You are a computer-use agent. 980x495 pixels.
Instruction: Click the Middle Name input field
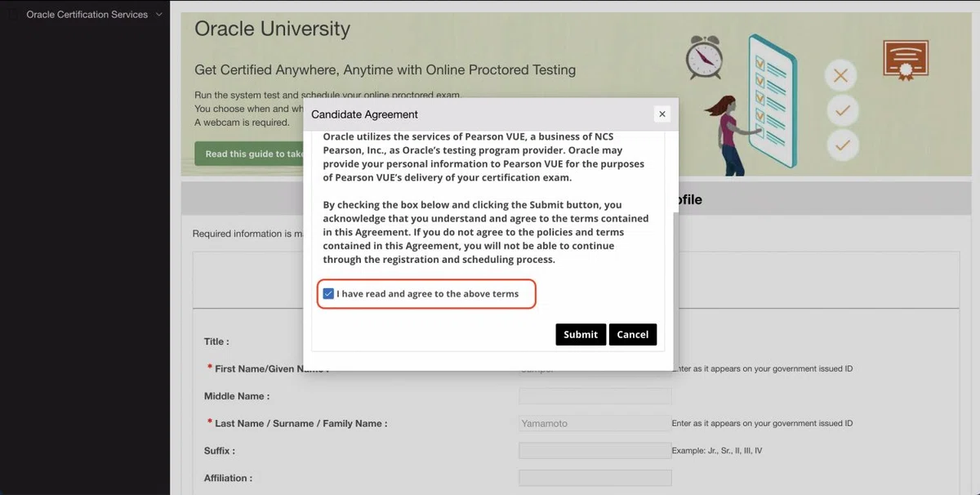pos(595,396)
